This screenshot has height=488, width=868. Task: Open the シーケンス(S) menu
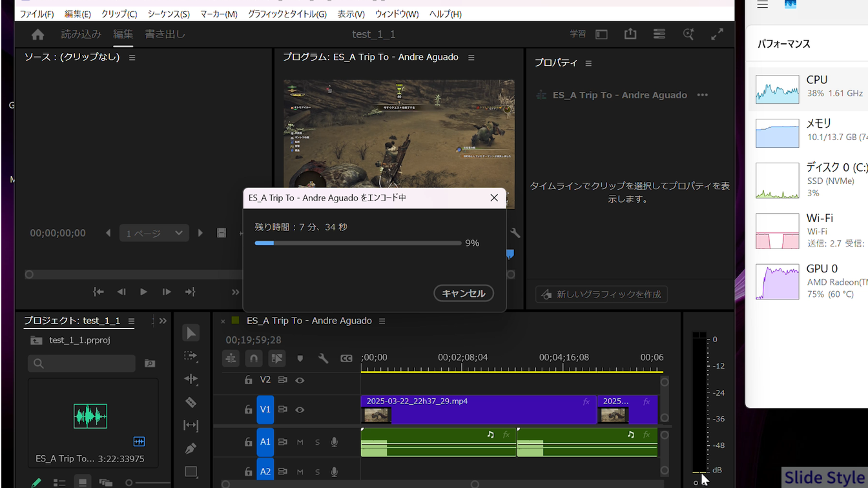(x=169, y=14)
